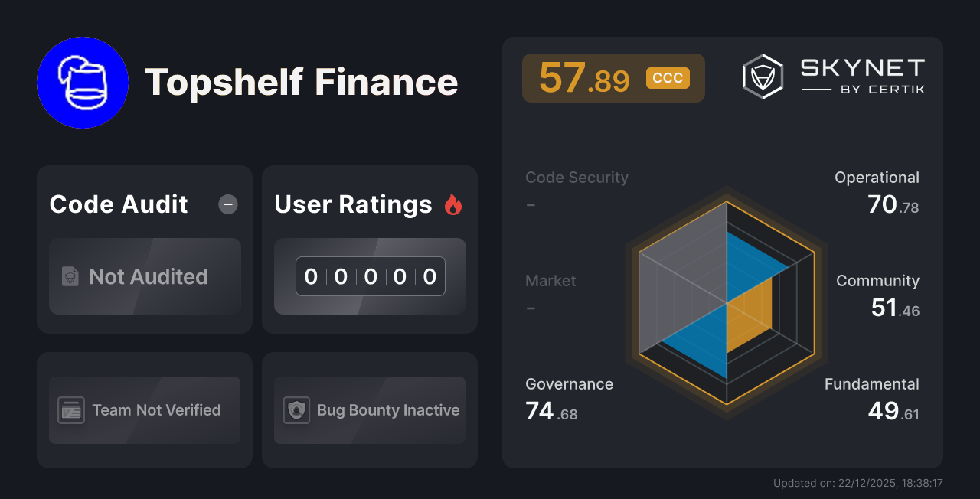This screenshot has height=499, width=980.
Task: Click the CCC rating badge
Action: click(667, 77)
